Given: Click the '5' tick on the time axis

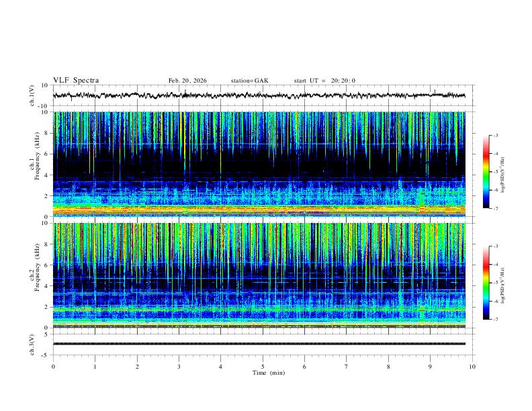Looking at the screenshot, I should [263, 367].
